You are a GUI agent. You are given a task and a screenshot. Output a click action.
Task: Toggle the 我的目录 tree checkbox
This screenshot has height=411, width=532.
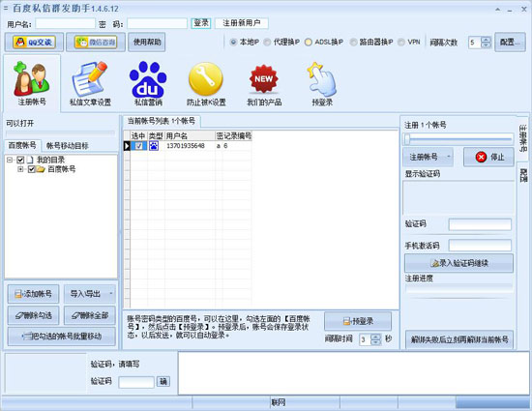(x=20, y=160)
